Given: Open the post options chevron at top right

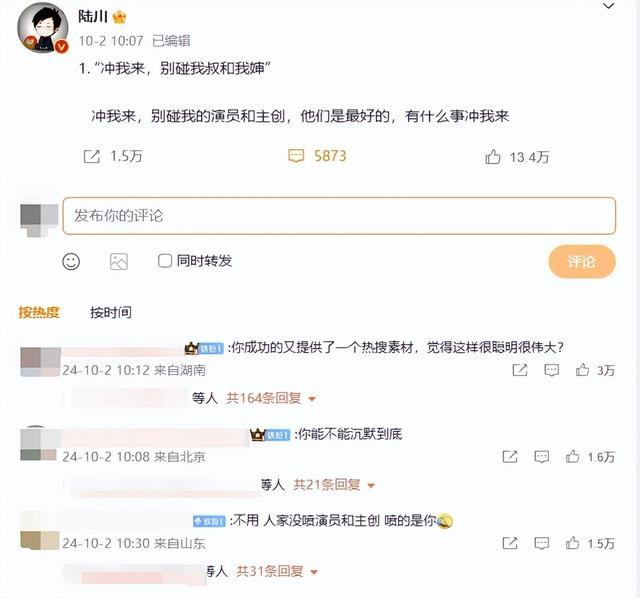Looking at the screenshot, I should click(609, 6).
